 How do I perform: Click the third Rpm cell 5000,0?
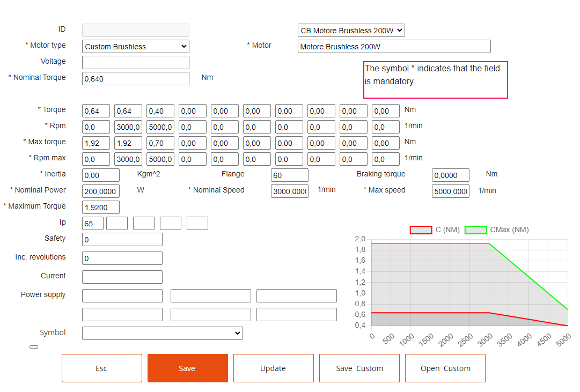160,127
